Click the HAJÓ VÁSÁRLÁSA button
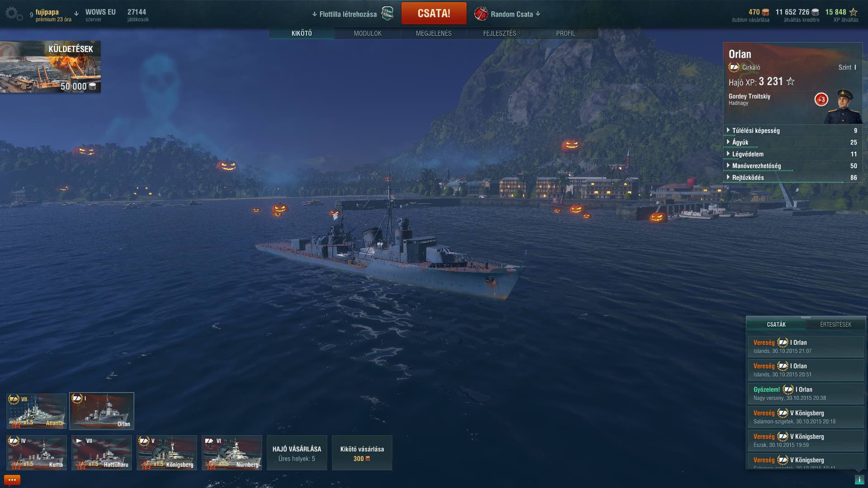 point(297,453)
